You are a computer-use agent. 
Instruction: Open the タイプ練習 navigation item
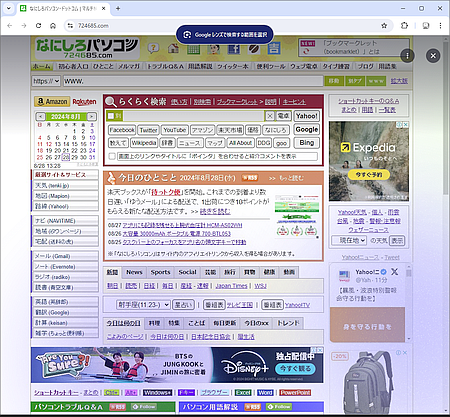[336, 66]
